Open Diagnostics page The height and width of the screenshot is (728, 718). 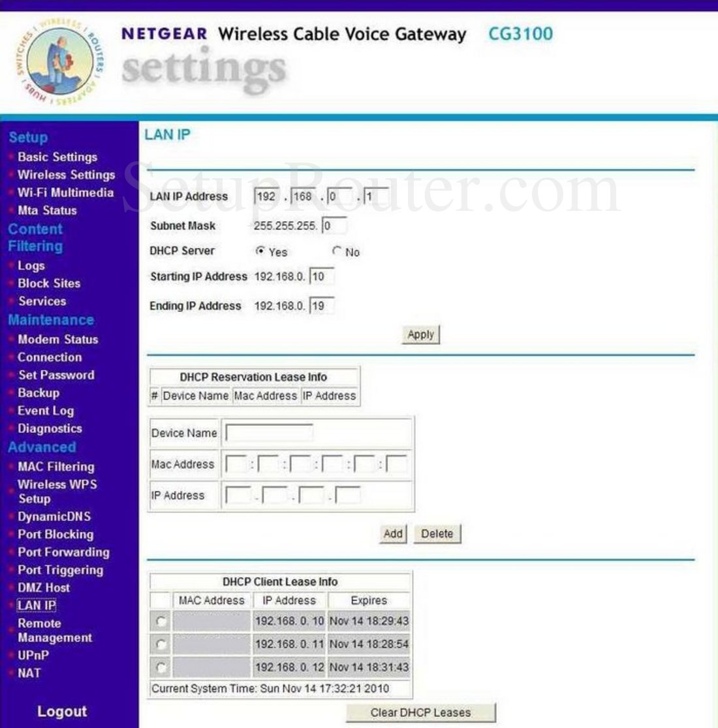click(50, 428)
